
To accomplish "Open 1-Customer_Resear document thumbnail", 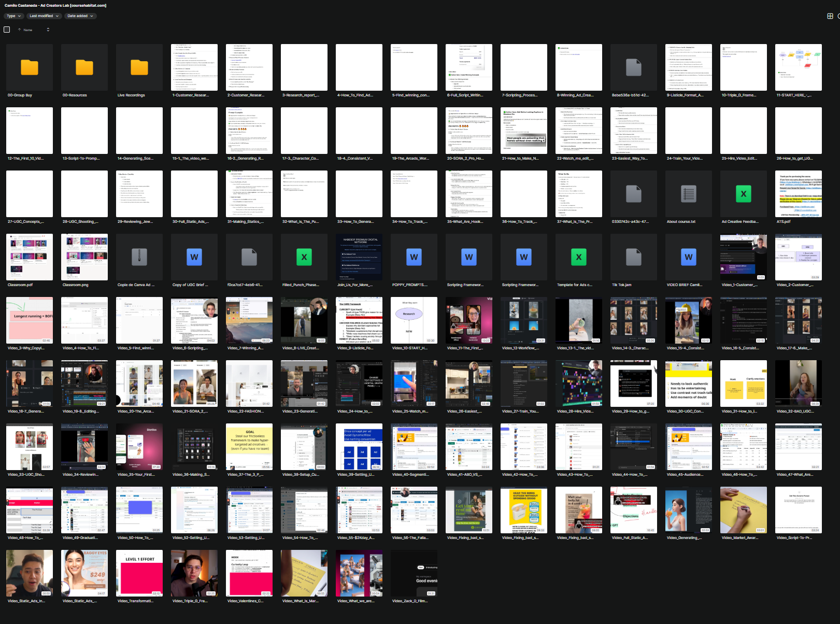I will click(194, 67).
